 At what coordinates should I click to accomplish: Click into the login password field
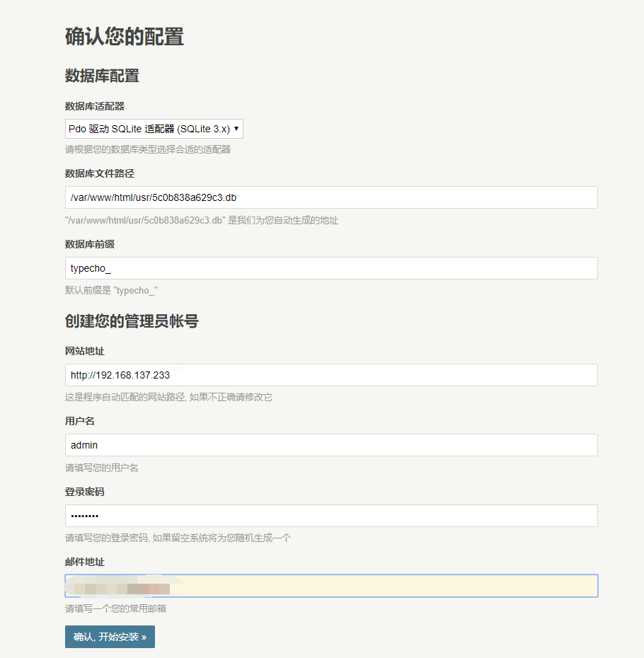click(331, 516)
